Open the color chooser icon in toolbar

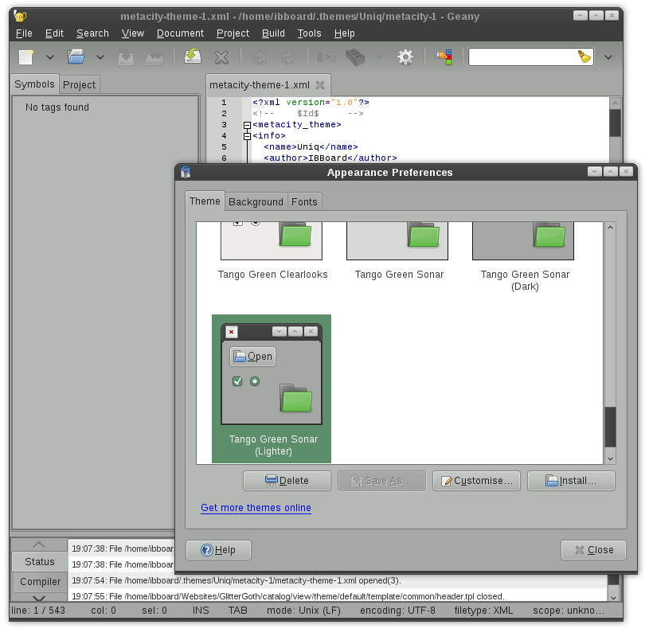pos(444,57)
